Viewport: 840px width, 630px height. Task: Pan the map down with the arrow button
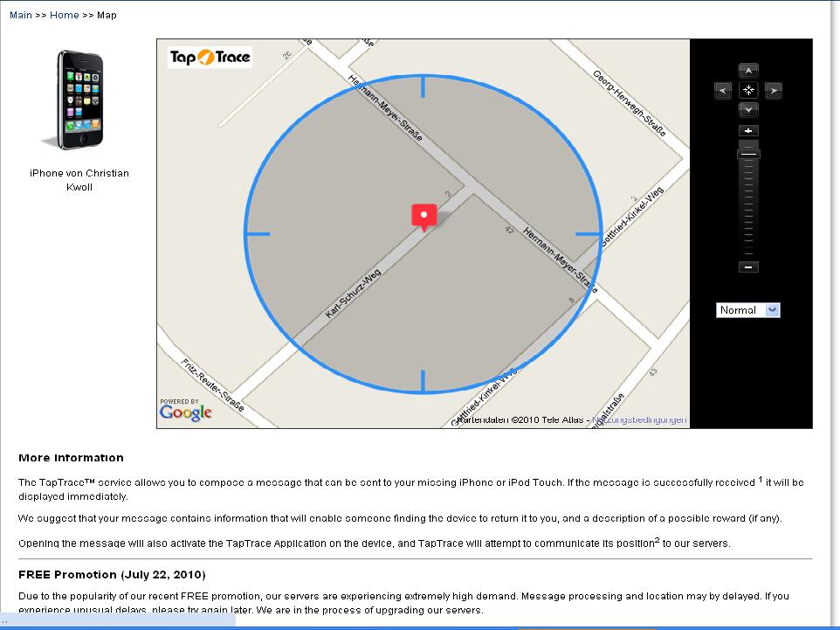tap(748, 110)
